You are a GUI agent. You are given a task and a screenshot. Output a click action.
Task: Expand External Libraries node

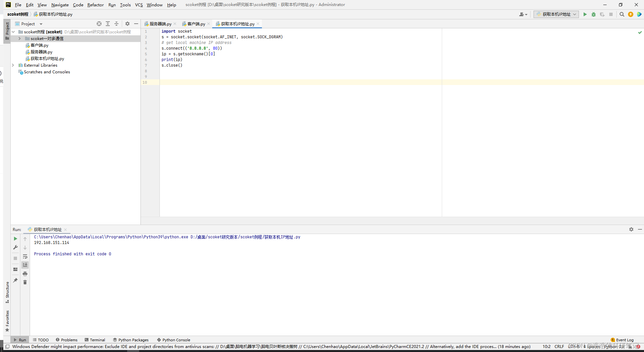[x=13, y=65]
